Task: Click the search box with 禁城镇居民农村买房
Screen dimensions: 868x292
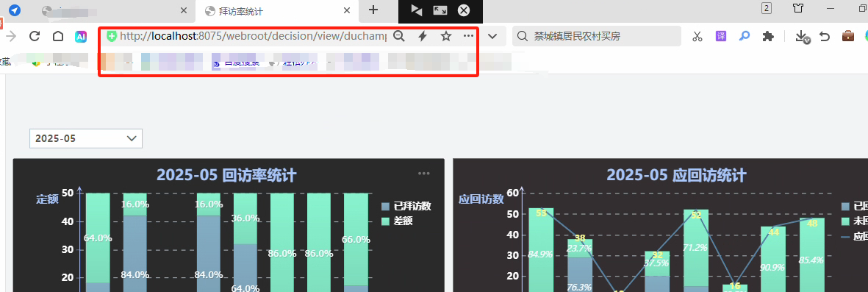Action: pyautogui.click(x=597, y=37)
